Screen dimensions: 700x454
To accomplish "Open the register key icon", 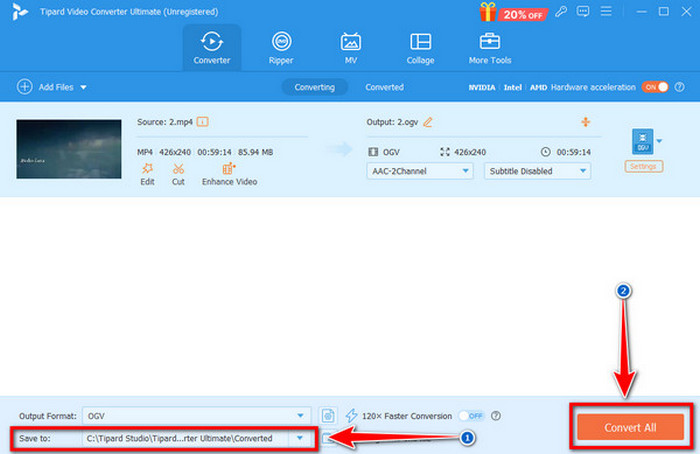I will (561, 12).
